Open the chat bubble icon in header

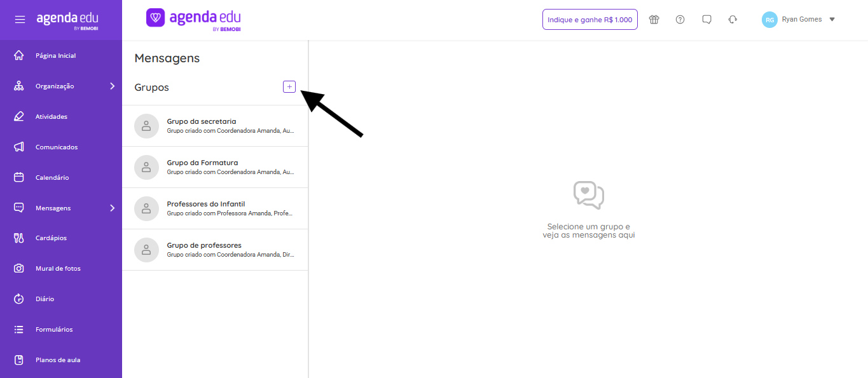(x=706, y=19)
